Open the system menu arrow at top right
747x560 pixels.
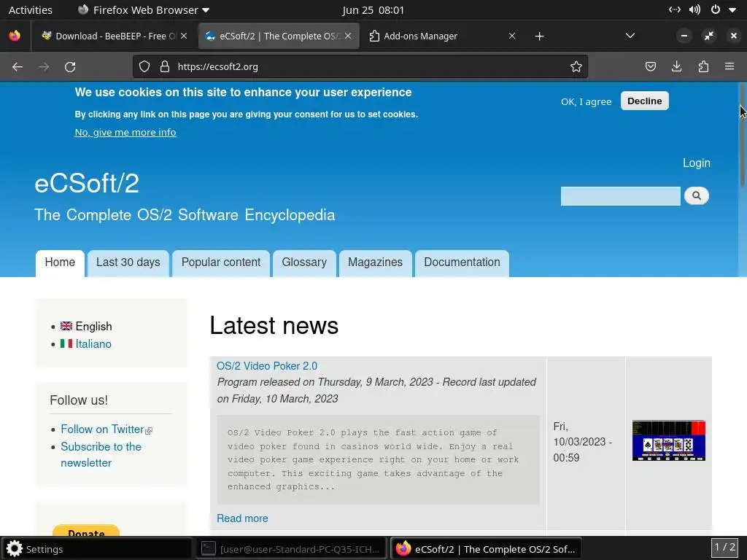[x=732, y=9]
